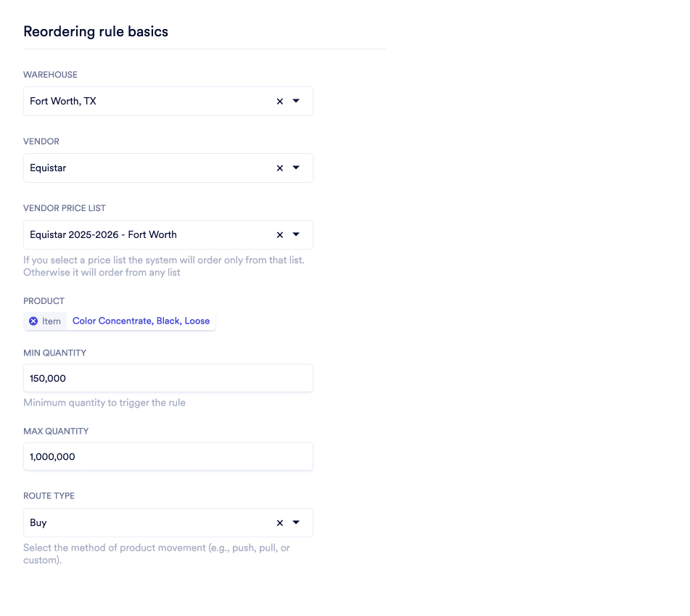This screenshot has height=616, width=690.
Task: Focus the Max Quantity input field
Action: 168,456
